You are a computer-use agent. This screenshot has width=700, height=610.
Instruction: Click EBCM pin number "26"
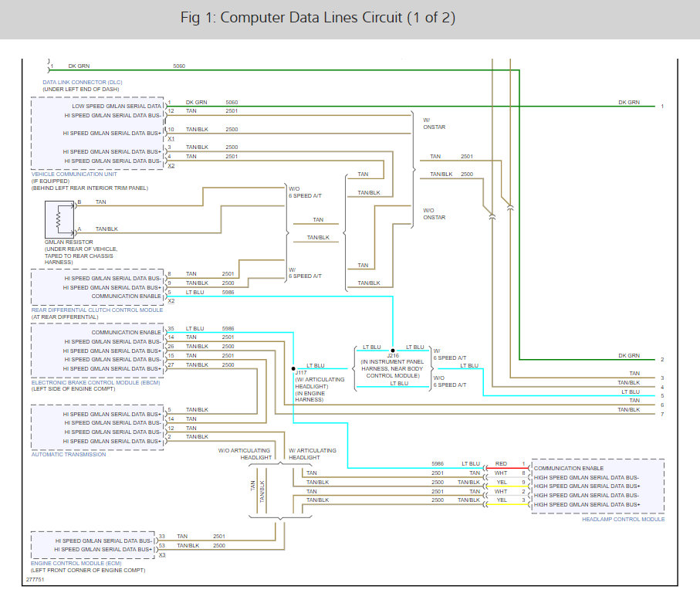click(x=171, y=347)
